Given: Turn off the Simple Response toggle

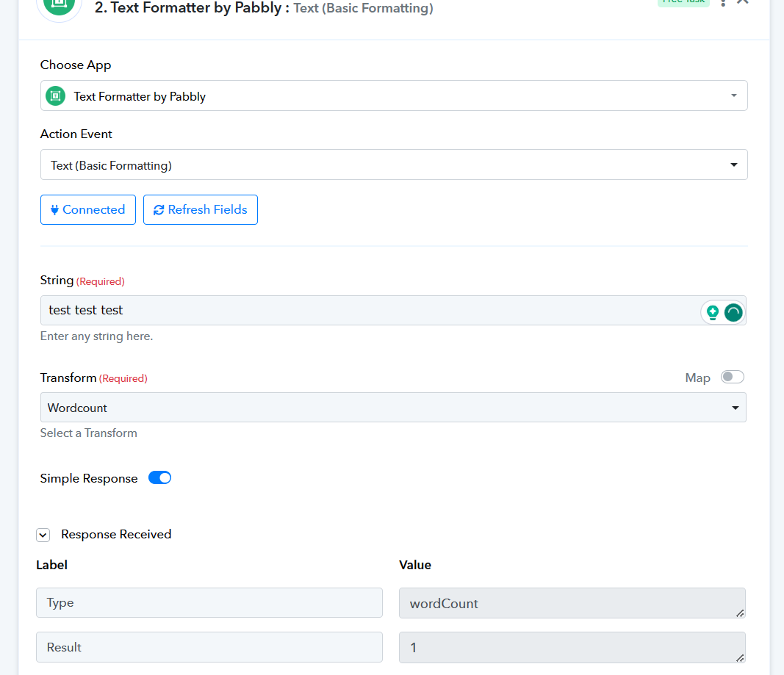Looking at the screenshot, I should [160, 478].
